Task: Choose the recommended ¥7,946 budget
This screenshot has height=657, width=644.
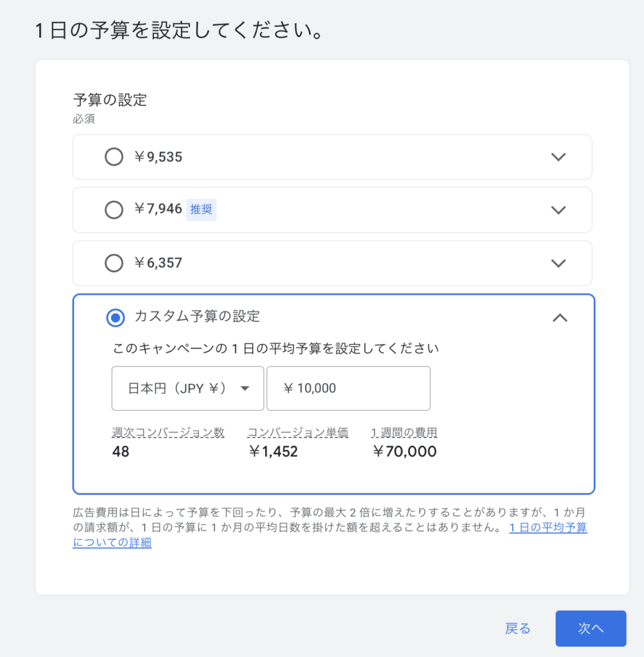Action: [x=114, y=210]
